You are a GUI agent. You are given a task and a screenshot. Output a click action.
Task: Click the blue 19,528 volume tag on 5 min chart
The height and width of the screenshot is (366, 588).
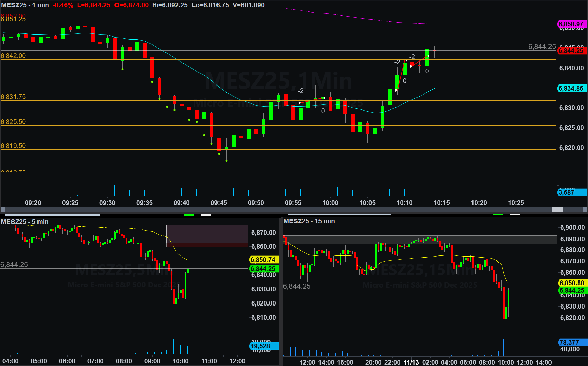tap(263, 346)
